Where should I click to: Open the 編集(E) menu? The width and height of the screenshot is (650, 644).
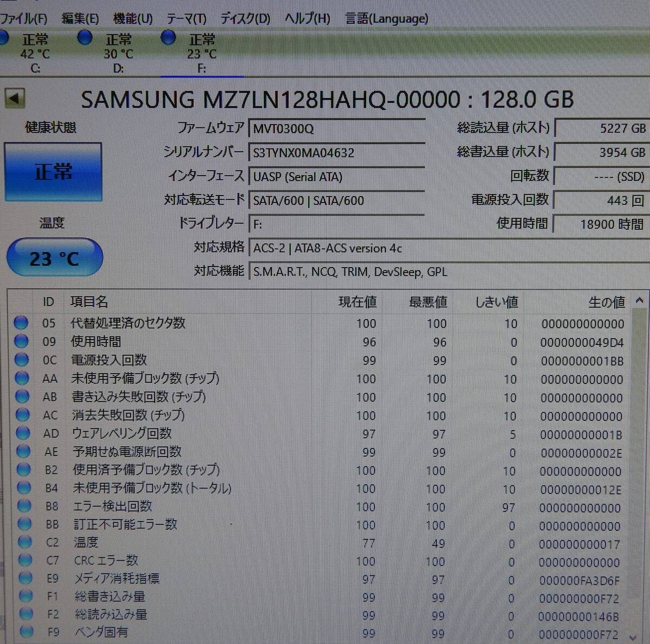tap(80, 18)
